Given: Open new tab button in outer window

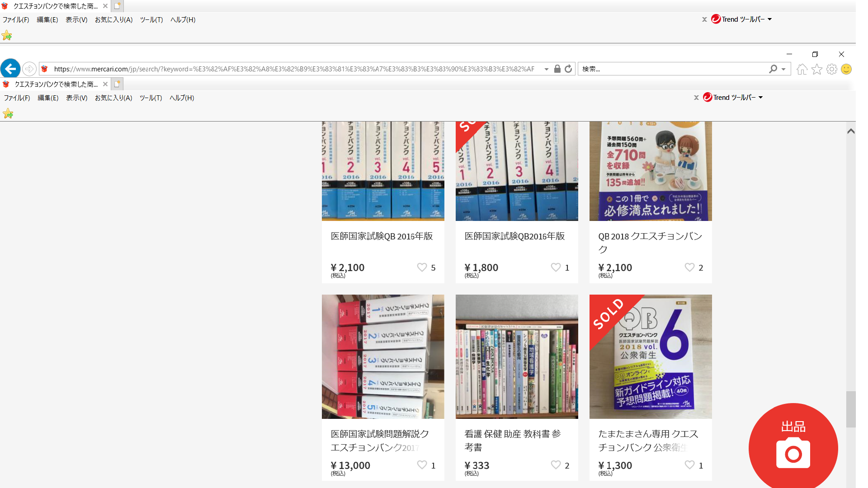Looking at the screenshot, I should 118,6.
